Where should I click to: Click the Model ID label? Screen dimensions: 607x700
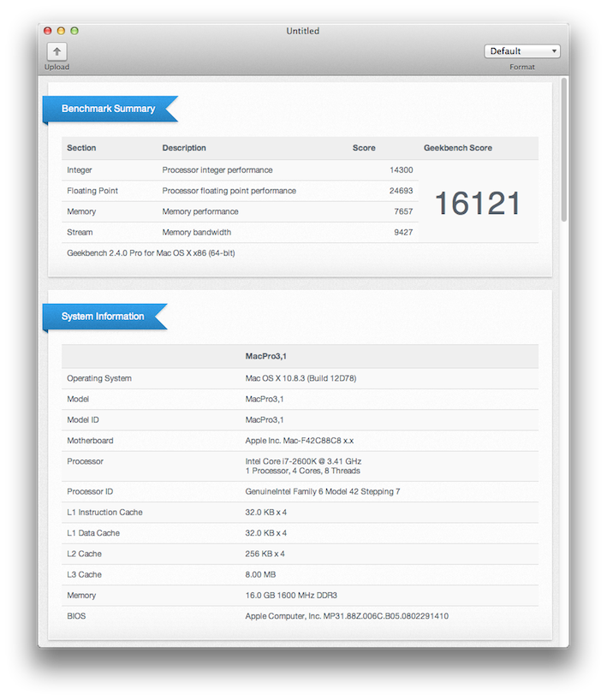[x=83, y=419]
